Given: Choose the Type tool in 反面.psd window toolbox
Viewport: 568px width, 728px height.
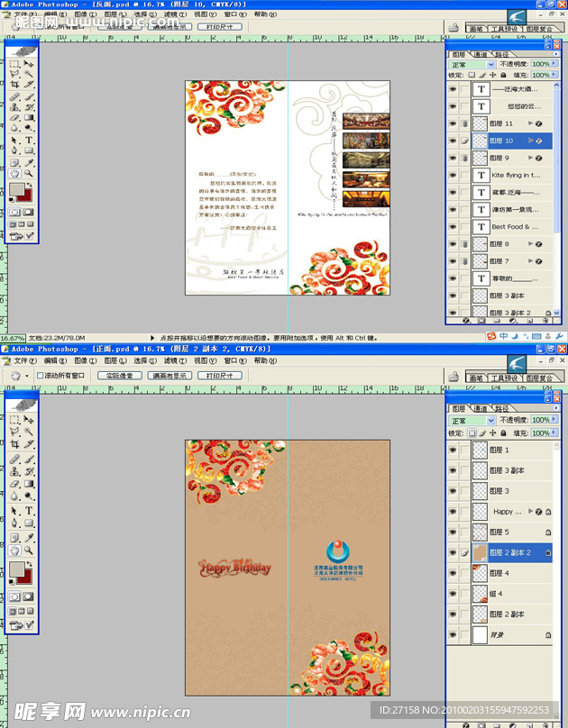Looking at the screenshot, I should [x=30, y=140].
